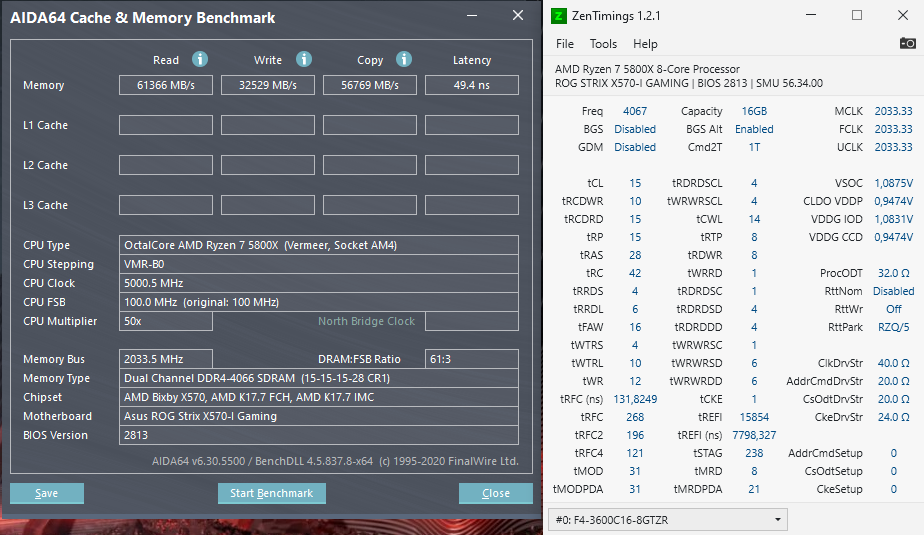This screenshot has height=535, width=924.
Task: Maximize the ZenTimings window
Action: (x=857, y=15)
